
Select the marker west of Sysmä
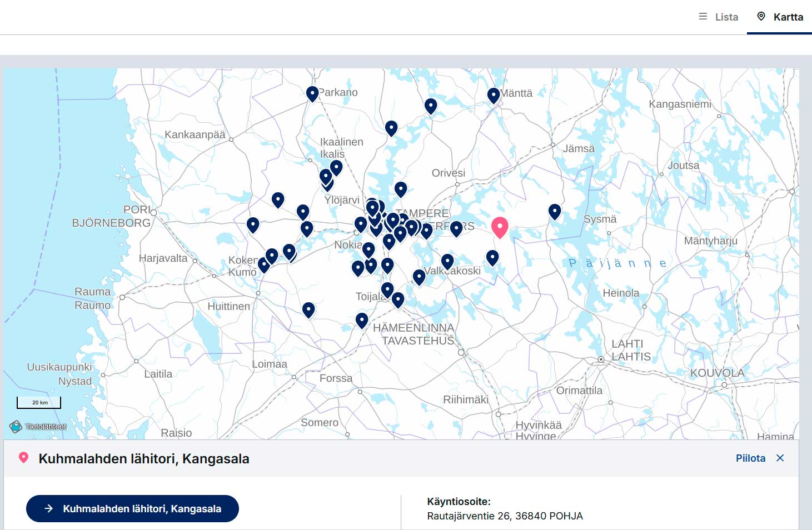[554, 211]
